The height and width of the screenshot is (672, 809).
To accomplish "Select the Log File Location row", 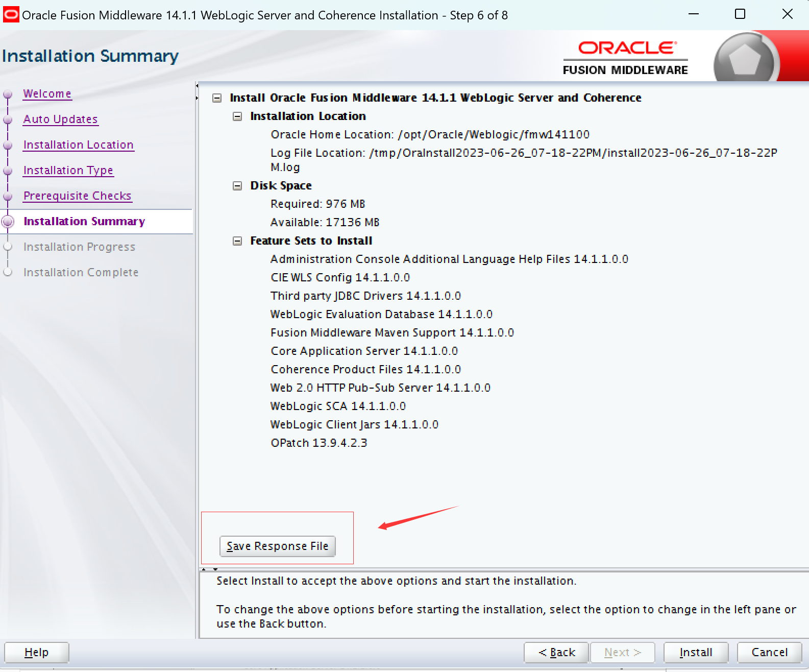I will tap(524, 160).
